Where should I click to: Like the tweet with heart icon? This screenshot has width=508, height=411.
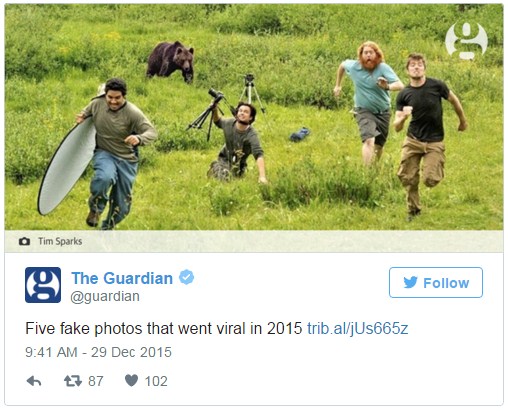[x=131, y=380]
